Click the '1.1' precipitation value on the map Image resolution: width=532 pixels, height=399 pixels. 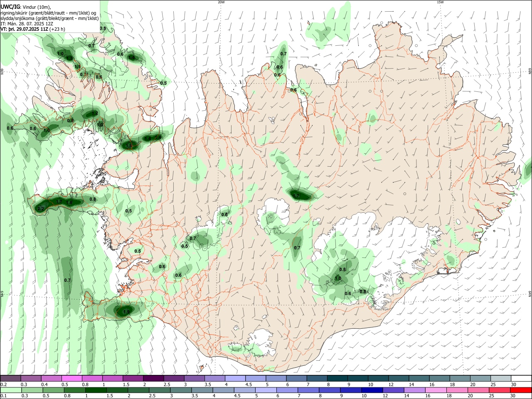pos(77,66)
